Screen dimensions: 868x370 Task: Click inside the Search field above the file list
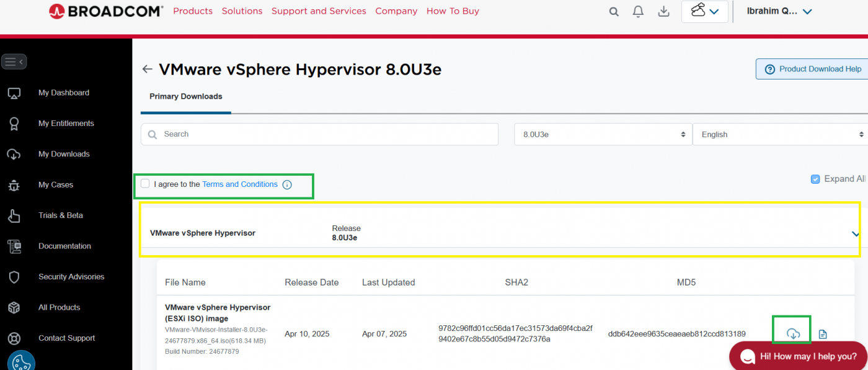pyautogui.click(x=319, y=134)
